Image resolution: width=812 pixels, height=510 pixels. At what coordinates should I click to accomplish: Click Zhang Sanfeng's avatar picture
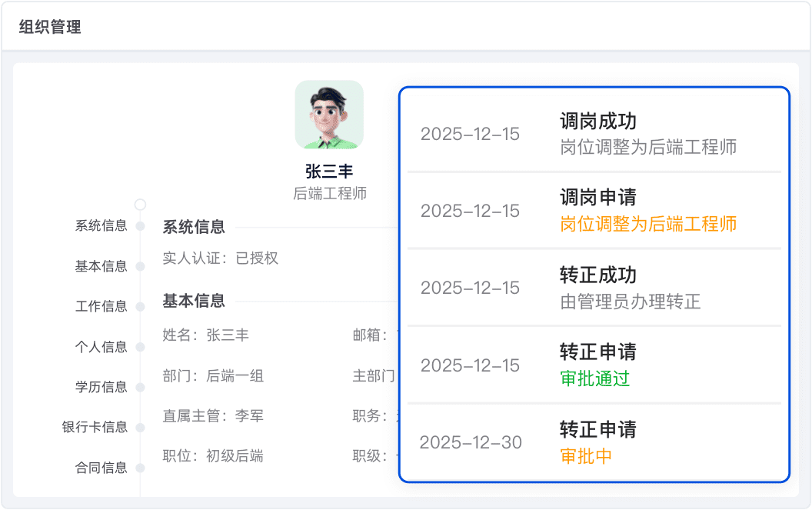pyautogui.click(x=329, y=115)
